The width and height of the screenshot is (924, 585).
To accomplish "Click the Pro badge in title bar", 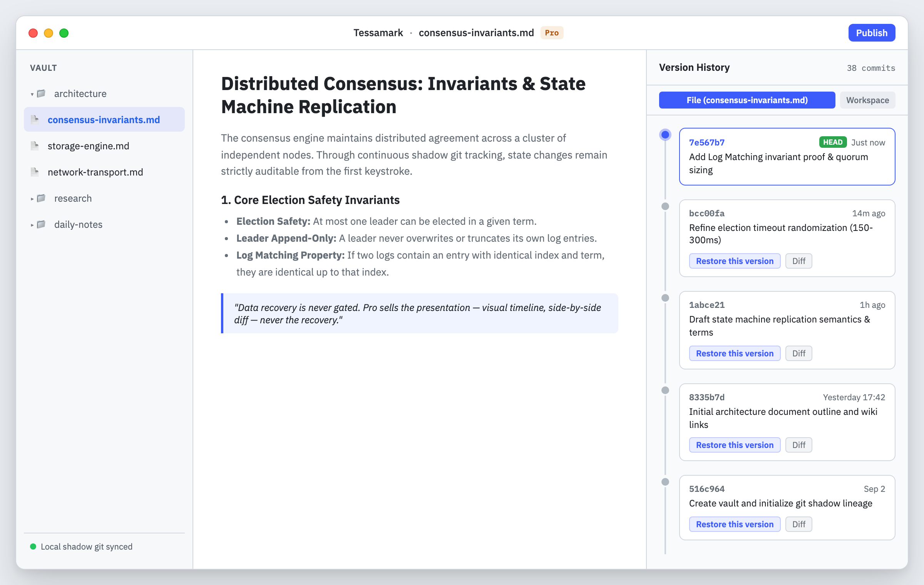I will [552, 33].
